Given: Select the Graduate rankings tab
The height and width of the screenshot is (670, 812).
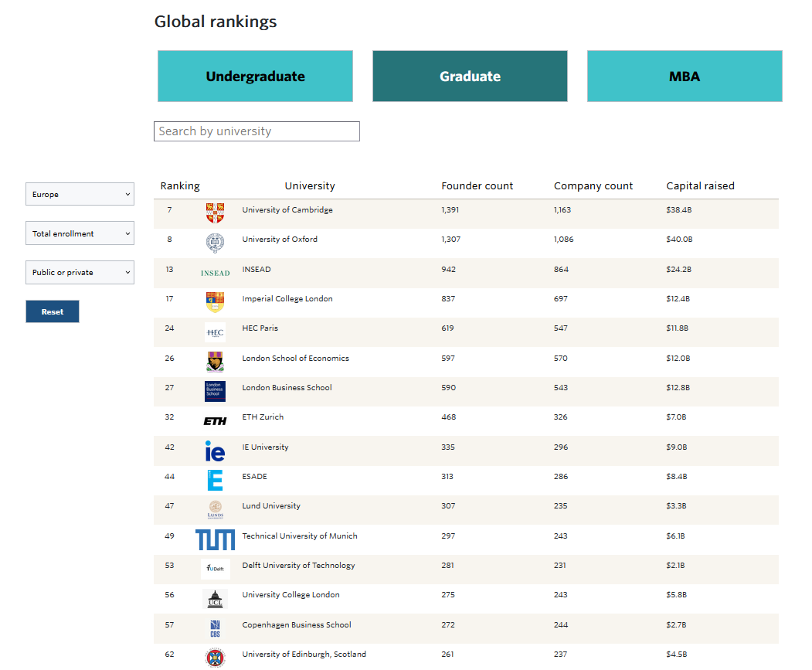Looking at the screenshot, I should click(x=471, y=77).
